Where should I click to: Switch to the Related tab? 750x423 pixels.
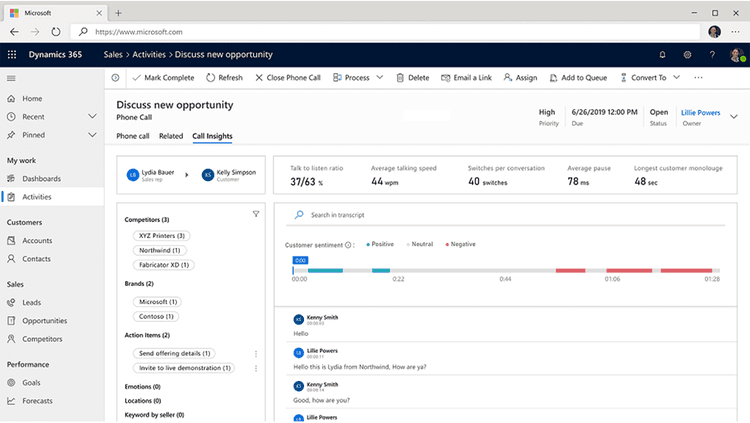[x=171, y=136]
